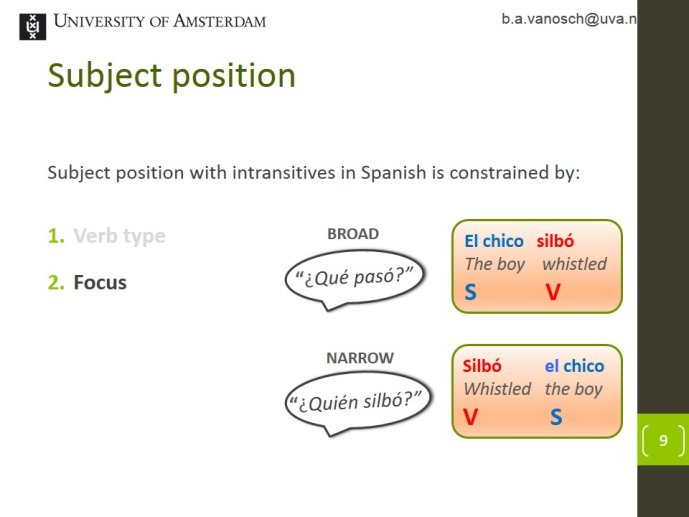Click the University of Amsterdam wordmark
The height and width of the screenshot is (517, 689).
tap(160, 21)
